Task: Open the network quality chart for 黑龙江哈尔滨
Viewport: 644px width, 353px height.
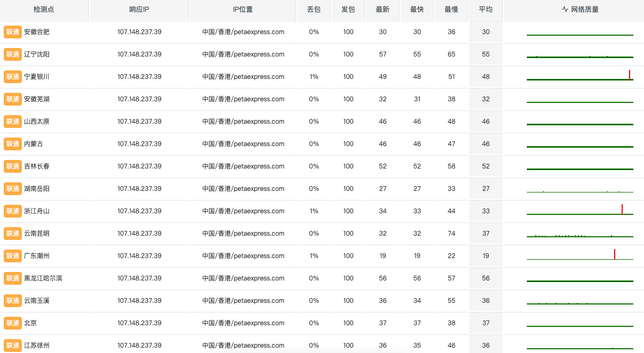Action: pyautogui.click(x=580, y=278)
